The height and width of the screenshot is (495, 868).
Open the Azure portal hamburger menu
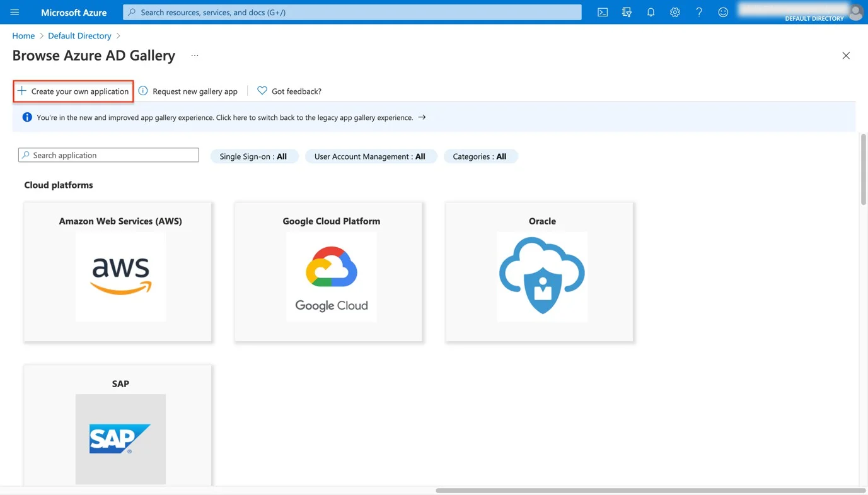(14, 12)
